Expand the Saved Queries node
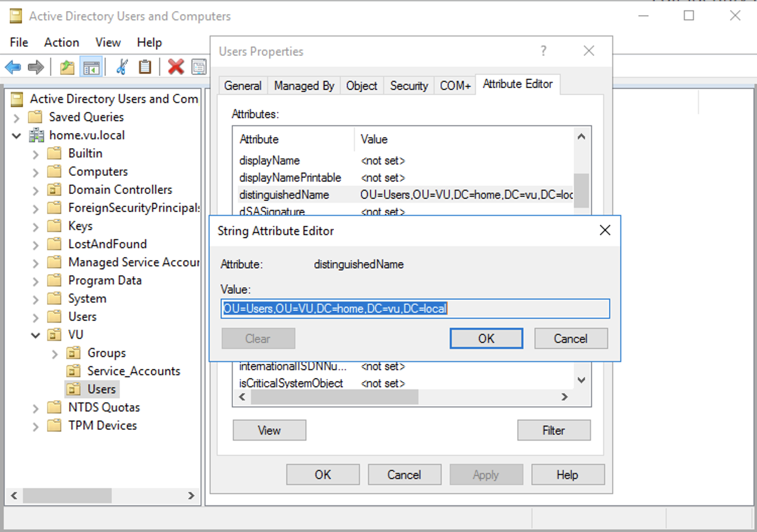 [17, 118]
